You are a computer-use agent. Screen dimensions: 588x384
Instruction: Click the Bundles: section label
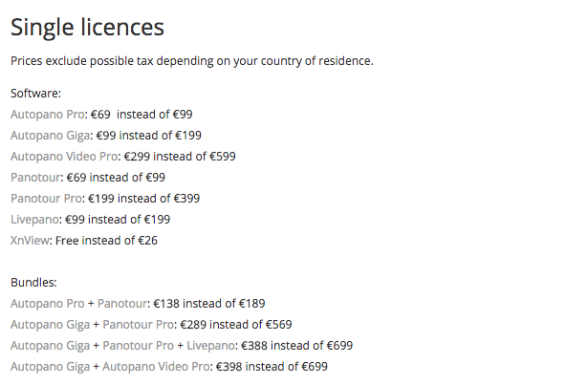[x=33, y=283]
